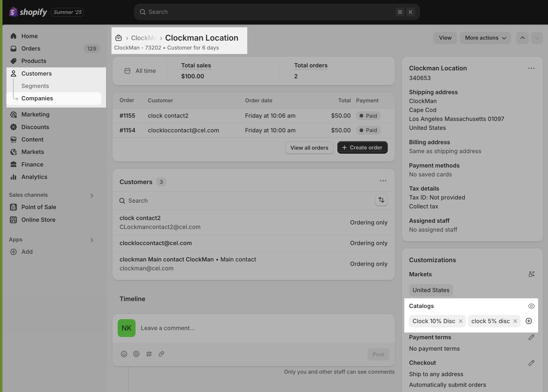Toggle catalog visibility eye icon
The image size is (548, 392).
click(531, 306)
